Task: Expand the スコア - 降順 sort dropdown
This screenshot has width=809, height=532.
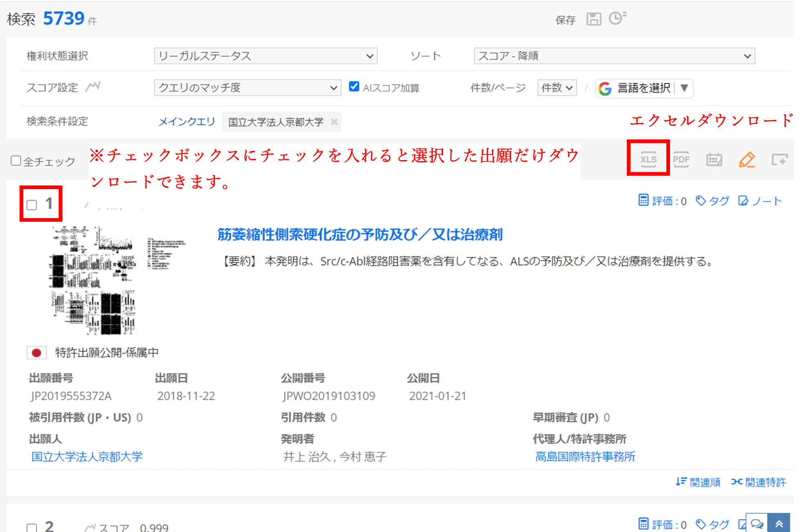Action: pyautogui.click(x=614, y=56)
